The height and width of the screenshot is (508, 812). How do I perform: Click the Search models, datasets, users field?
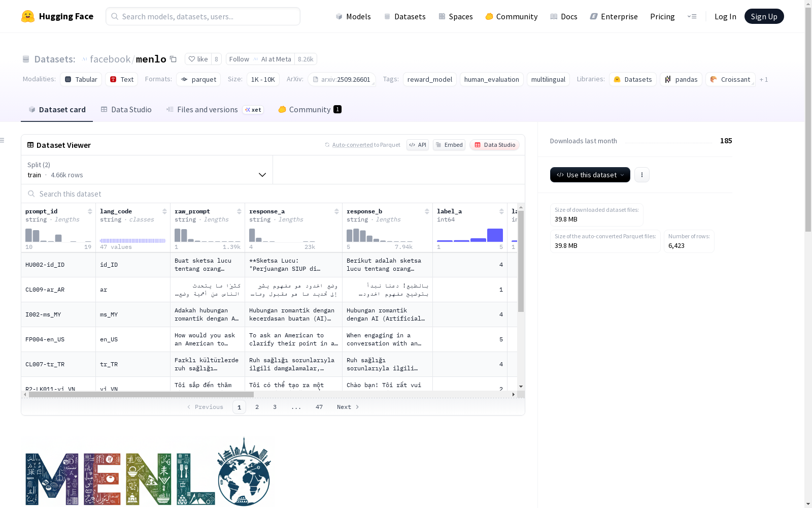point(203,16)
